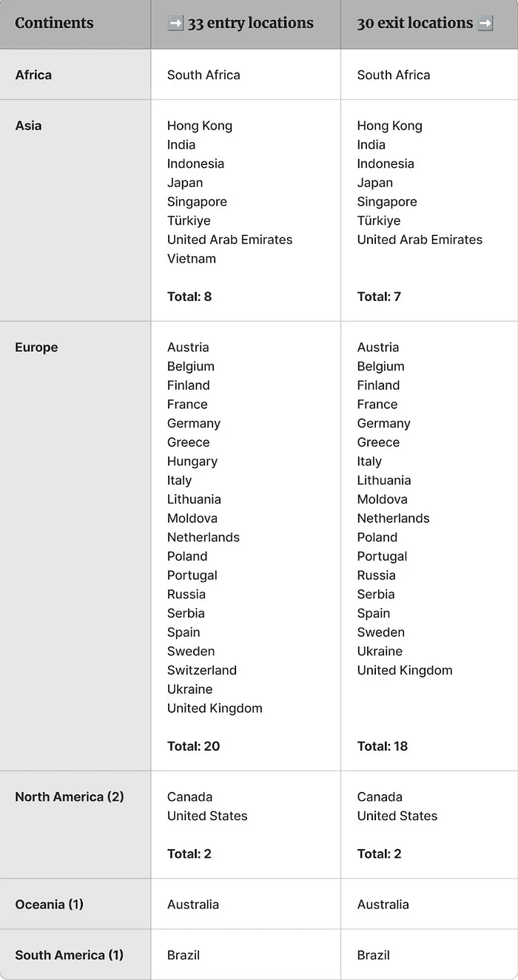Click the arrow icon after '30 exit locations'

pos(485,24)
